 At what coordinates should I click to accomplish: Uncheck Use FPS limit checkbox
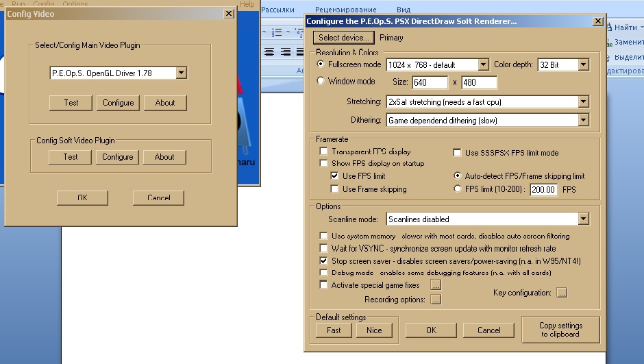click(335, 176)
